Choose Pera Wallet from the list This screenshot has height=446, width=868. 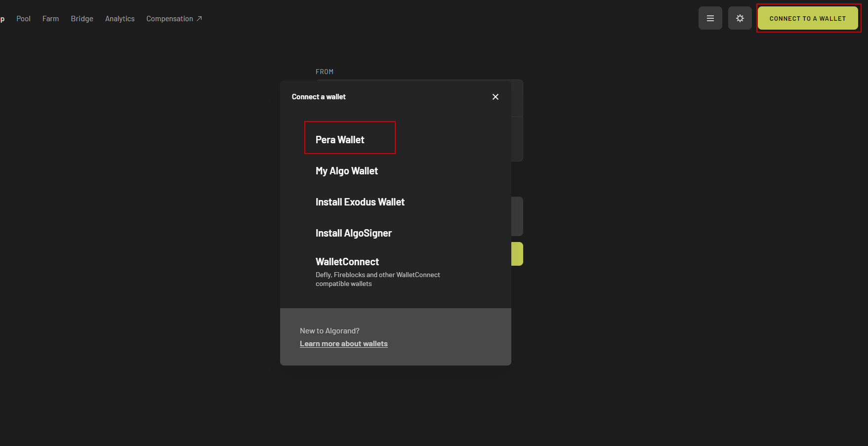tap(340, 140)
